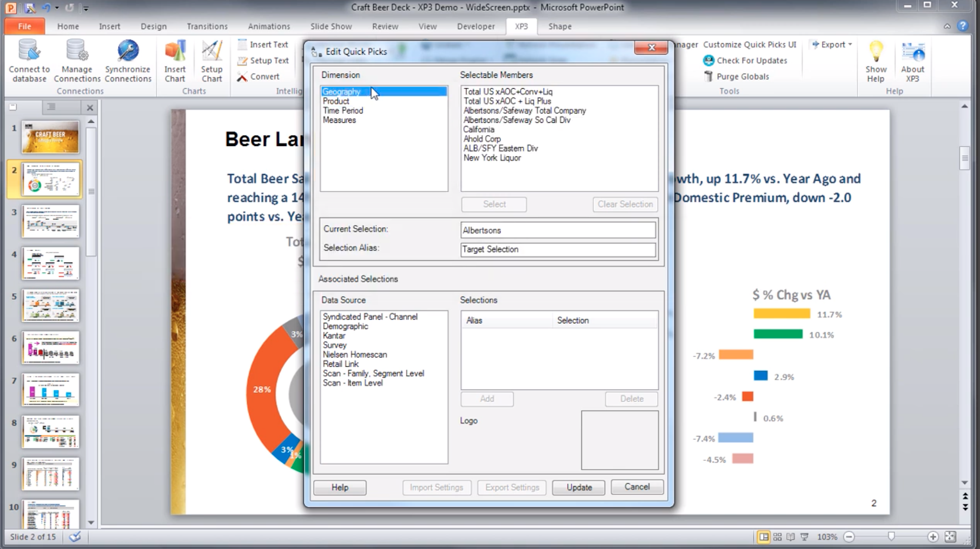The height and width of the screenshot is (549, 980).
Task: Select New York Liquor member
Action: 492,158
